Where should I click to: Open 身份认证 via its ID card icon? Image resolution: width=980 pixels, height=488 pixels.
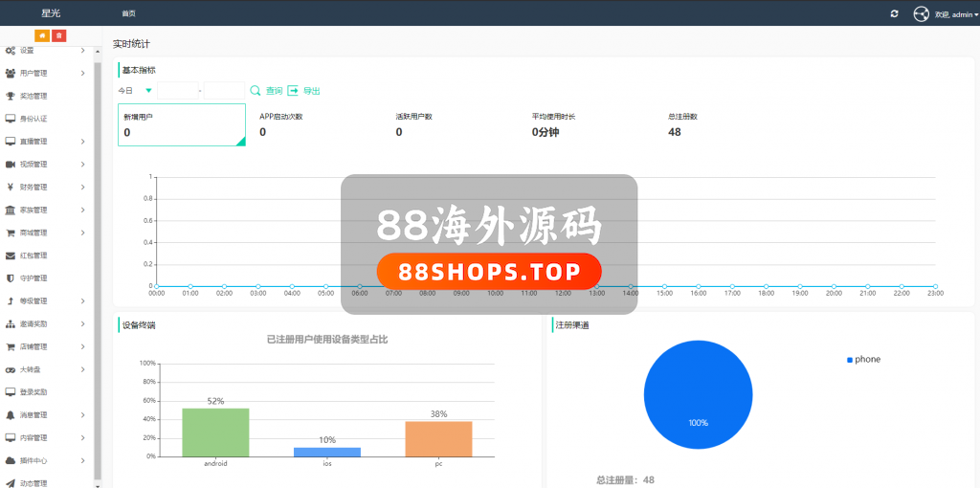pyautogui.click(x=11, y=119)
